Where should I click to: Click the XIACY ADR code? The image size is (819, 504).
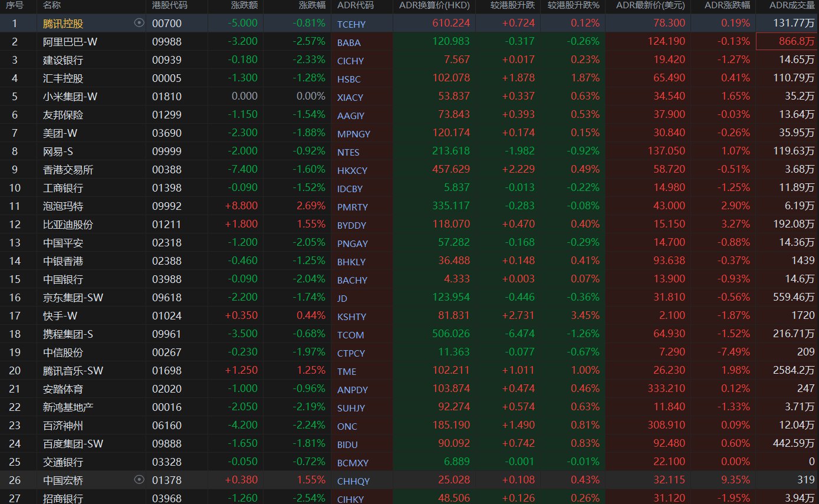[350, 97]
